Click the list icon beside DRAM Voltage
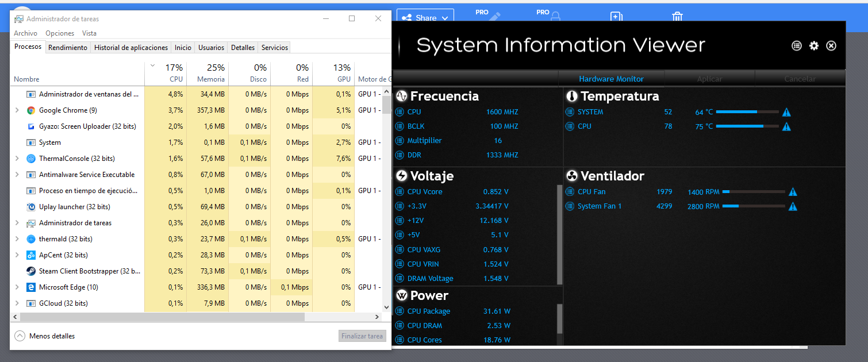 click(400, 279)
